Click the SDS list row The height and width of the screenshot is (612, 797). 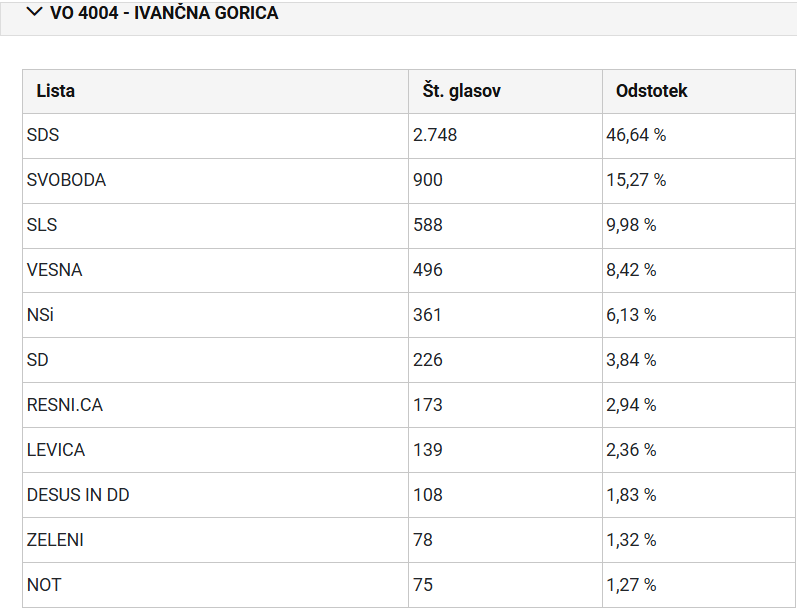(x=409, y=136)
